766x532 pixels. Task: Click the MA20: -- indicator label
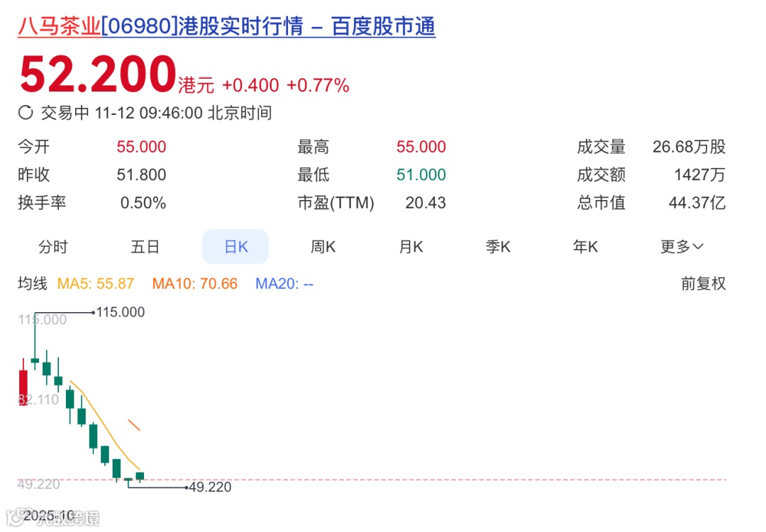pos(284,283)
